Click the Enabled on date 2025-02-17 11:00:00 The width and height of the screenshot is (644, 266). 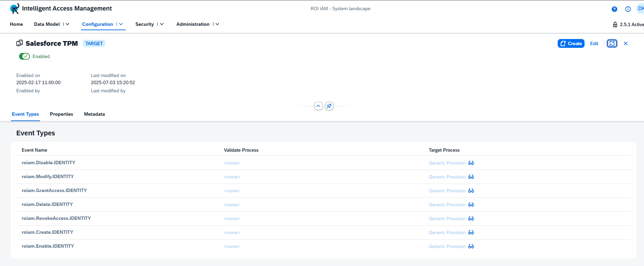[x=38, y=82]
